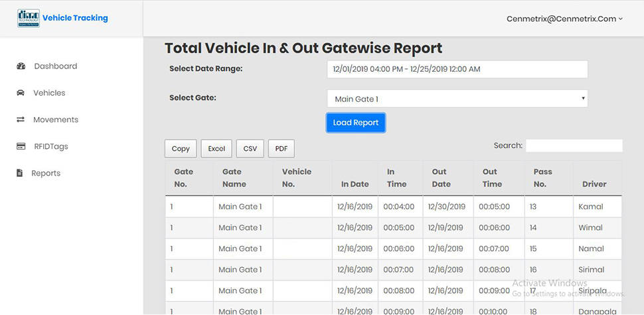
Task: Click the Copy button
Action: [x=181, y=148]
